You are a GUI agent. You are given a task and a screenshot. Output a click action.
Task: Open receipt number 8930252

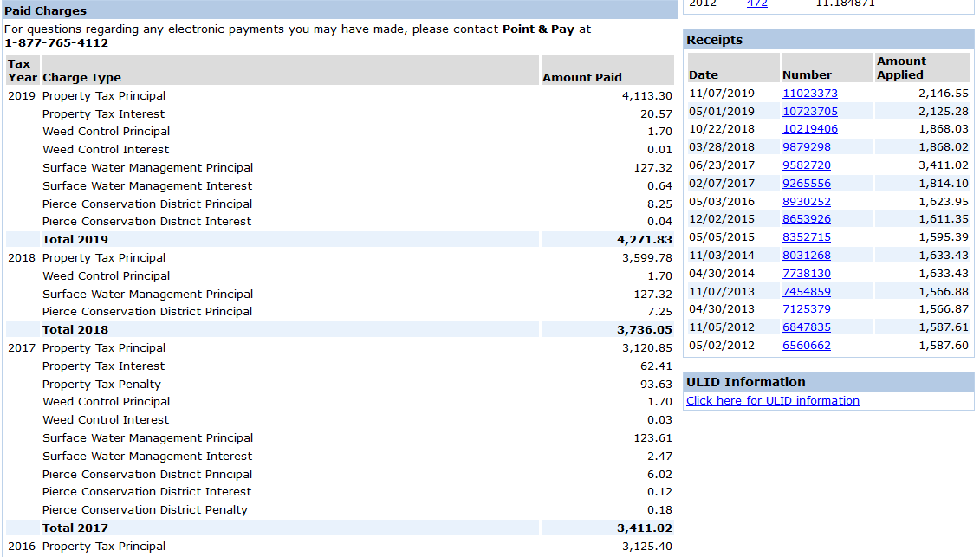click(806, 201)
